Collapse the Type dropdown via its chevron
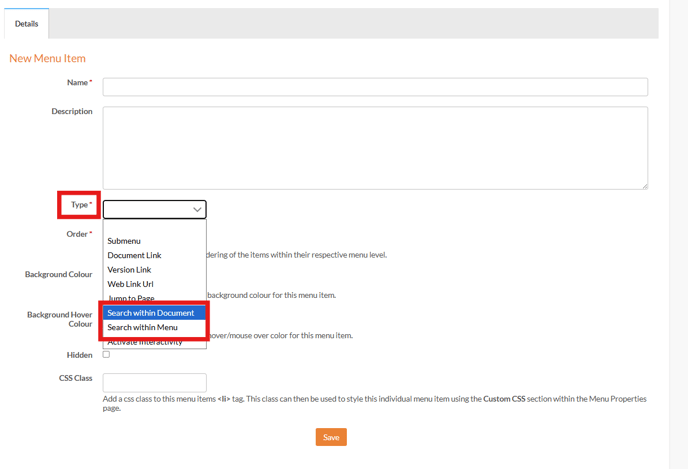The height and width of the screenshot is (469, 688). [x=197, y=210]
